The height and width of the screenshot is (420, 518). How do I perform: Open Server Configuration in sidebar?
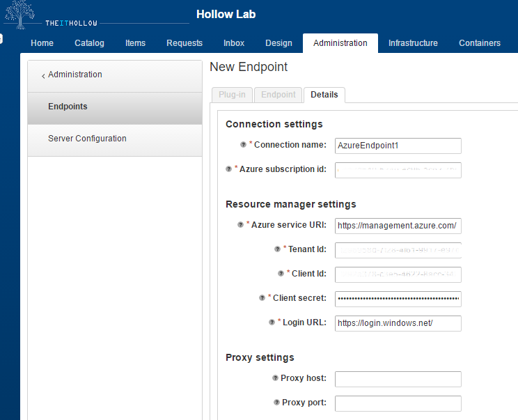tap(87, 139)
